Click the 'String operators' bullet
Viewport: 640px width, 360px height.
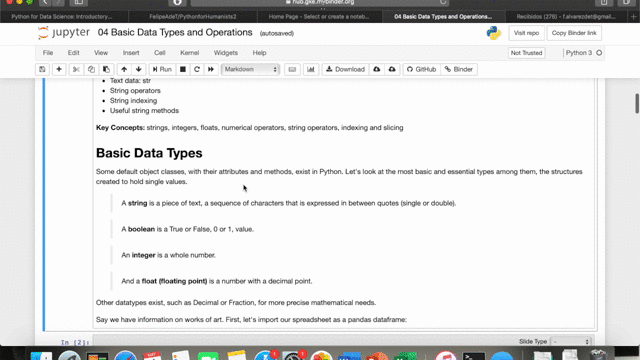click(135, 91)
